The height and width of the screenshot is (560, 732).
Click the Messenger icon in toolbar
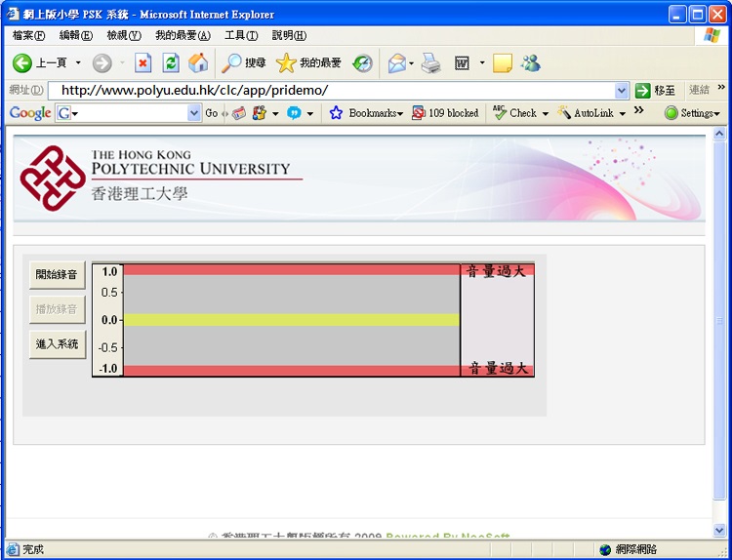[531, 63]
